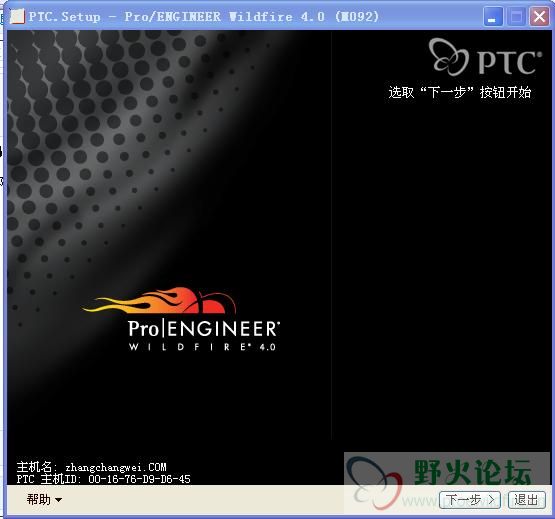Click the PTC host ID 00-16-76-D9-D6-45
The width and height of the screenshot is (555, 519).
pyautogui.click(x=139, y=479)
